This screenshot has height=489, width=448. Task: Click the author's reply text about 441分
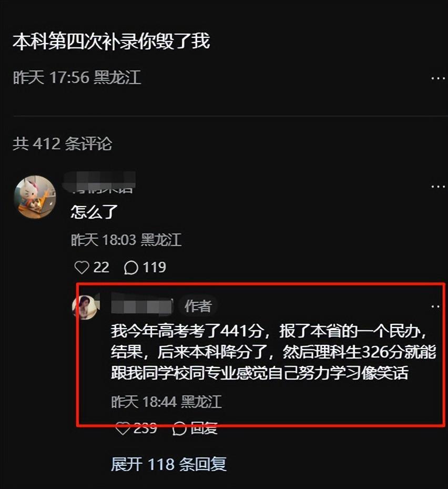(273, 351)
